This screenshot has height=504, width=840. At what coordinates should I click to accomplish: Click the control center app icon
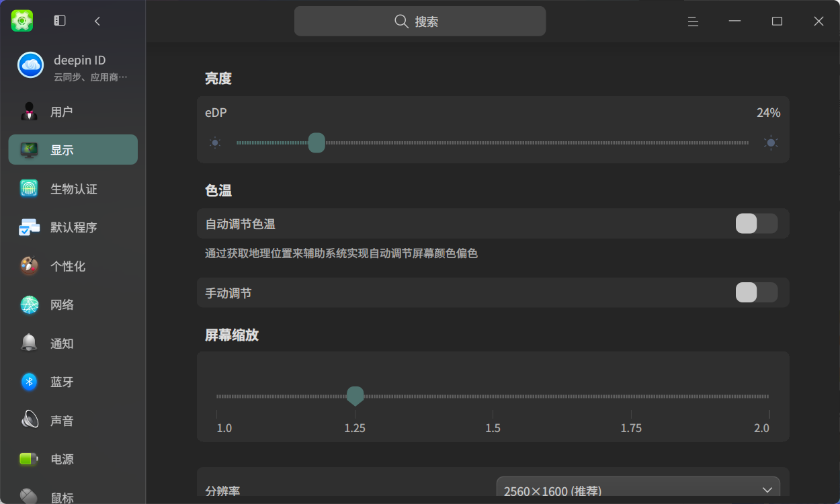[22, 21]
